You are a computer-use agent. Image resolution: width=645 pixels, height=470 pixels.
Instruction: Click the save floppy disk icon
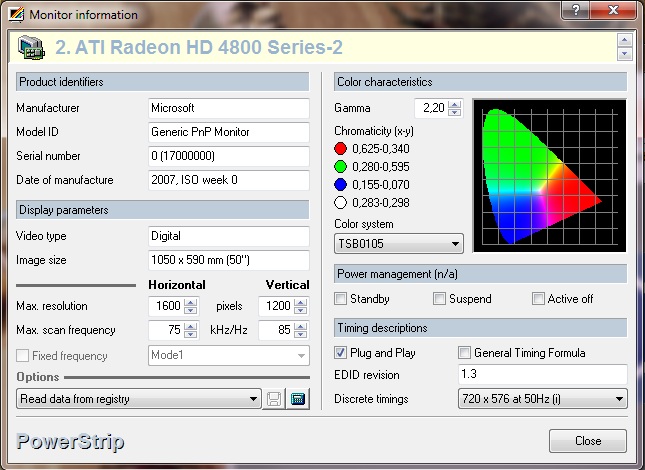274,399
